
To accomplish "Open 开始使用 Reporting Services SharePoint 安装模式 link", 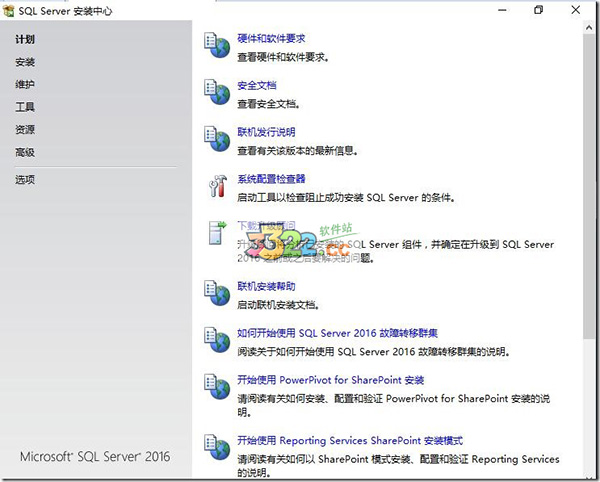I will [x=350, y=440].
